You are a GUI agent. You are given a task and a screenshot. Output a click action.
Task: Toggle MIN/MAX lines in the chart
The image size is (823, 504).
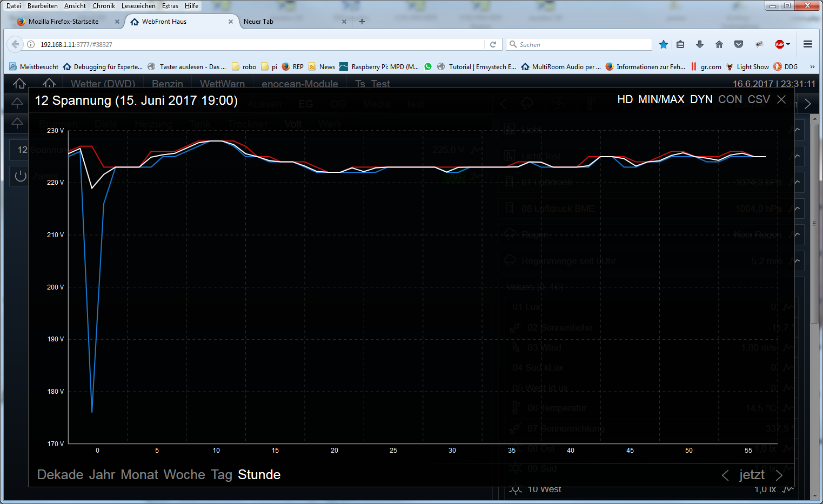(x=661, y=99)
